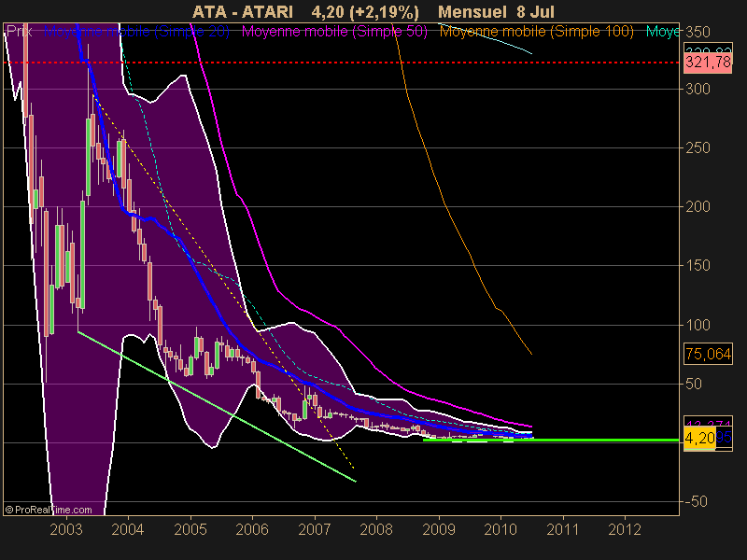Click the 2009 label on time axis
This screenshot has height=560, width=747.
tap(439, 529)
